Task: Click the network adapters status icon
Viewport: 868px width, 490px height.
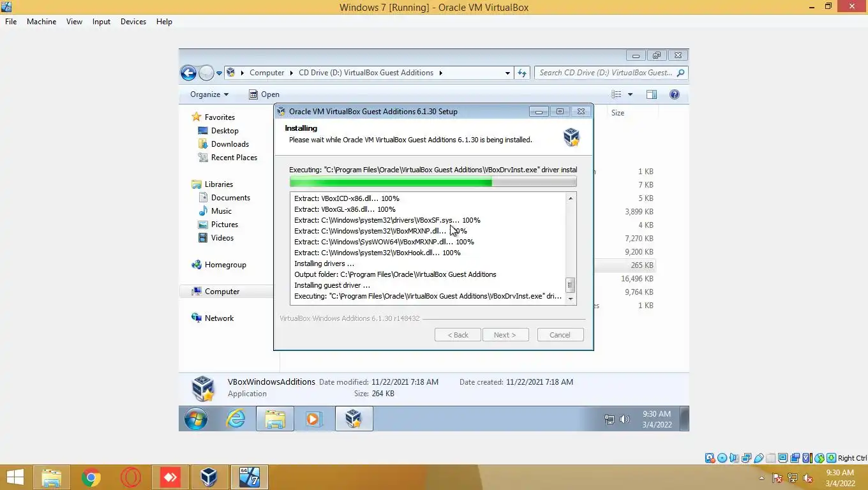Action: pos(747,458)
